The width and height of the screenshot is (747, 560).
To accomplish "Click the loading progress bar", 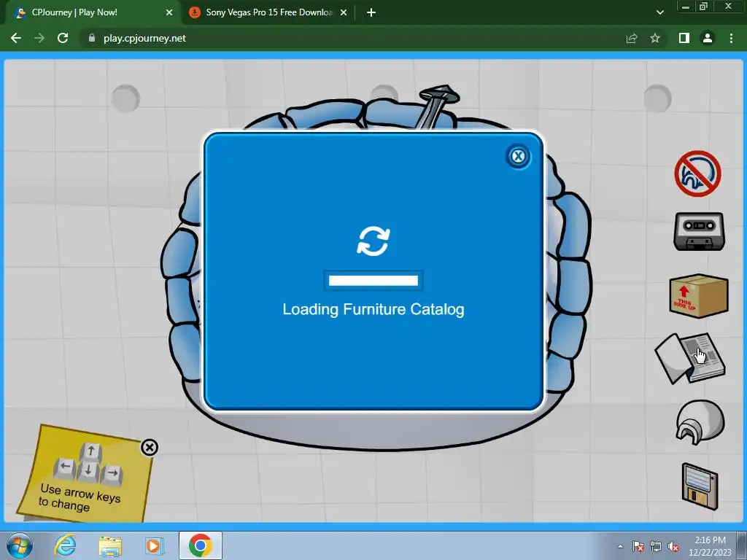I will (373, 281).
